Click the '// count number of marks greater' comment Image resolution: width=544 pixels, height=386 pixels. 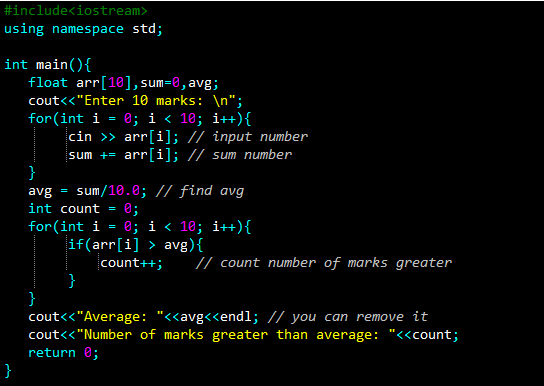tap(324, 263)
